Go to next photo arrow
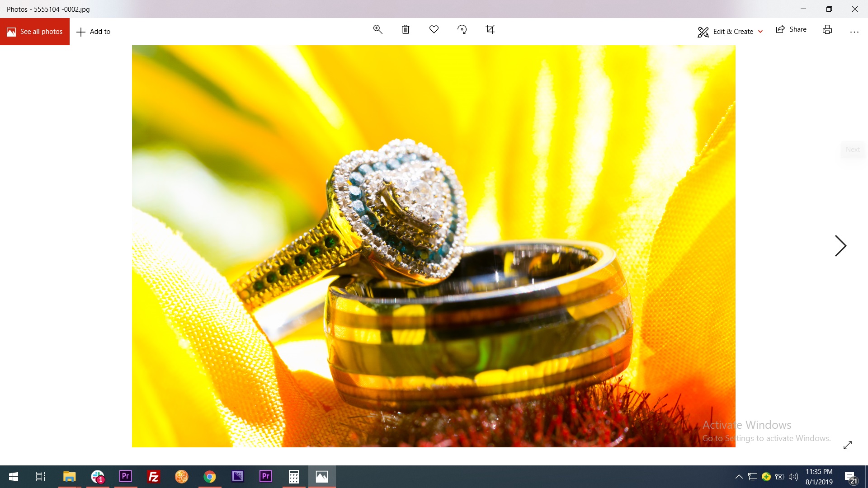 click(x=840, y=246)
